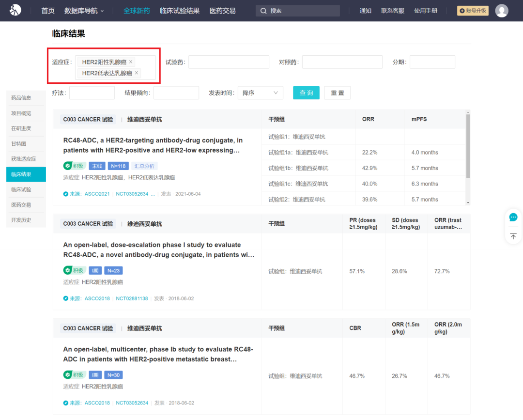Open the multicenter phase Ib study title
This screenshot has height=420, width=523.
coord(158,354)
